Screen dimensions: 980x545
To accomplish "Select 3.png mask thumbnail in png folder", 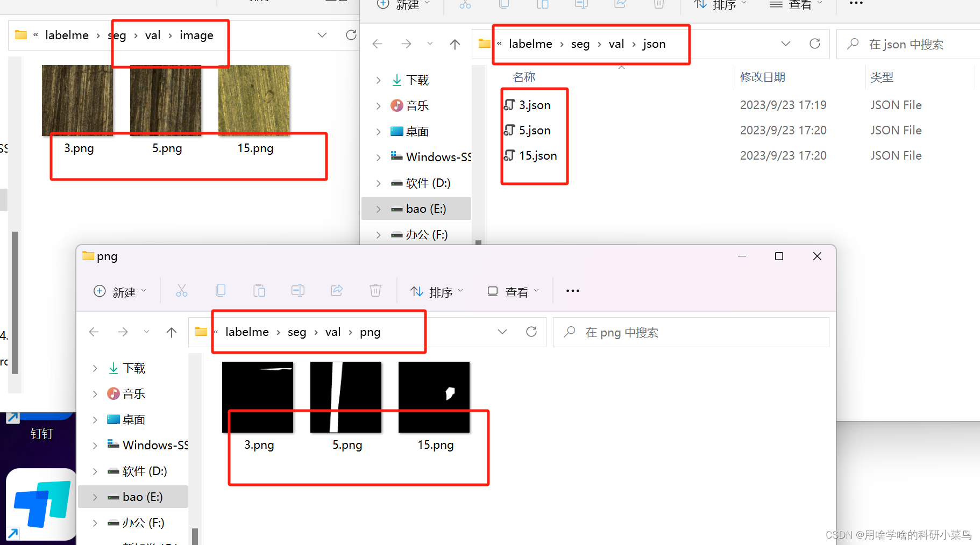I will pyautogui.click(x=258, y=397).
